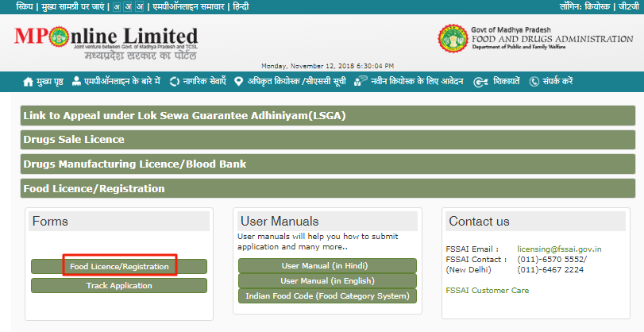Click the kiosk application icon beside नवीन कियोस्क
644x332 pixels.
tap(361, 81)
